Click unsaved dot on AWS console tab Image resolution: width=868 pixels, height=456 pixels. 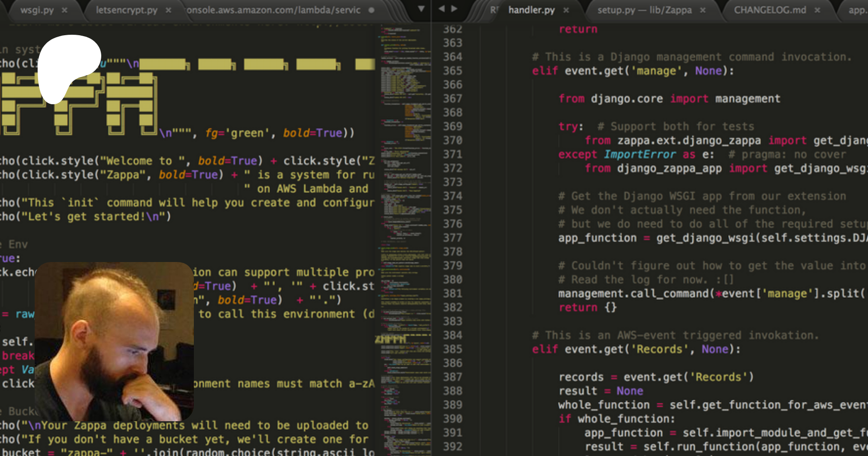pos(371,10)
